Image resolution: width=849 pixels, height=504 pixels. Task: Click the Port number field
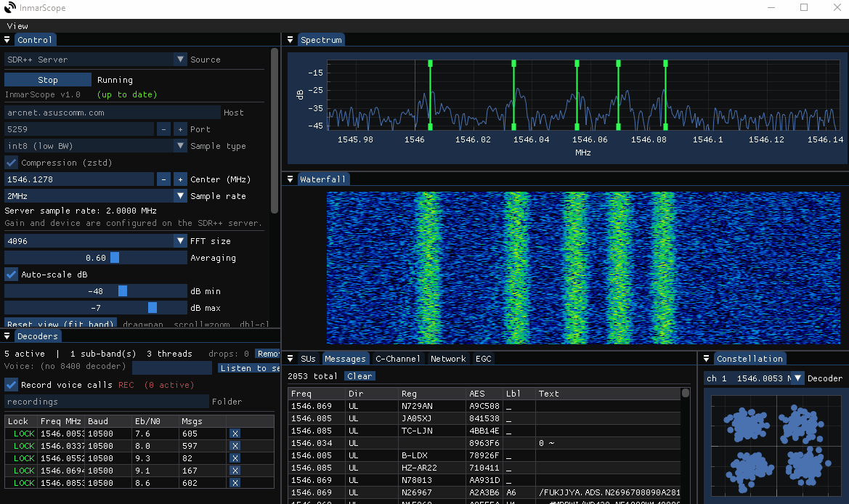click(x=79, y=129)
